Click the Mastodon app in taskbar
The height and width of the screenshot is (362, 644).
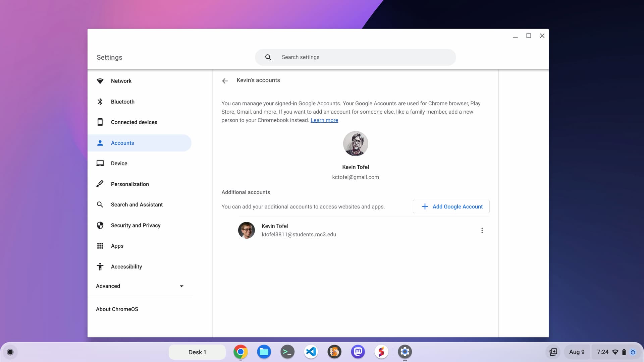coord(358,352)
